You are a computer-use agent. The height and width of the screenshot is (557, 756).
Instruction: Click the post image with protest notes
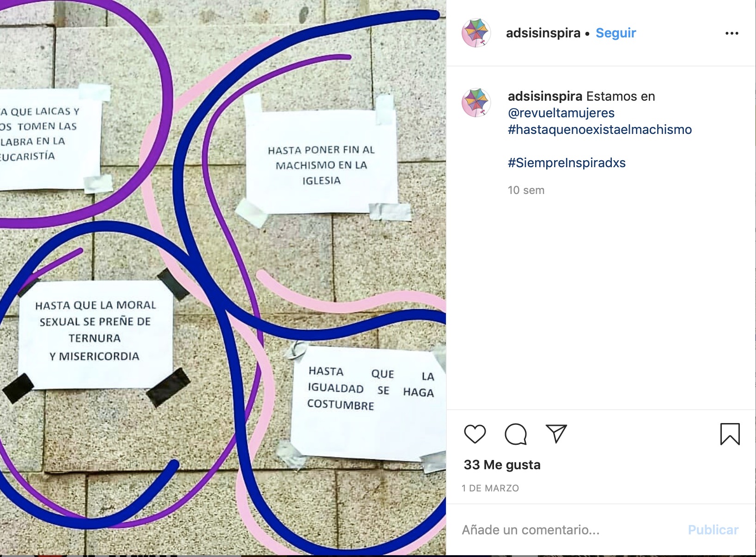pos(223,278)
